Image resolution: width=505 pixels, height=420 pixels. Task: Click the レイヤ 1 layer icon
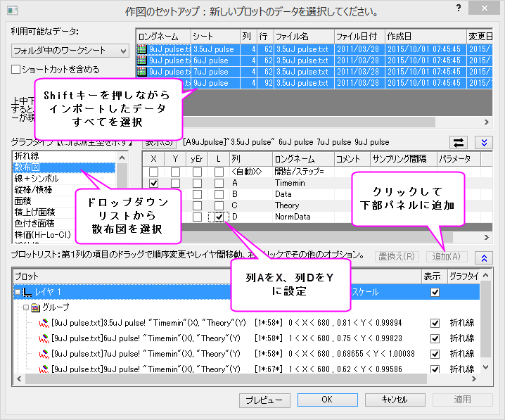pos(27,292)
